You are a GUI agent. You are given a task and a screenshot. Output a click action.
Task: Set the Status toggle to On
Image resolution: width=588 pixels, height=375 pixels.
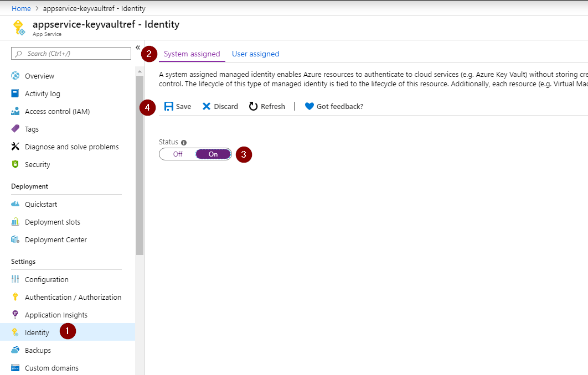[213, 154]
